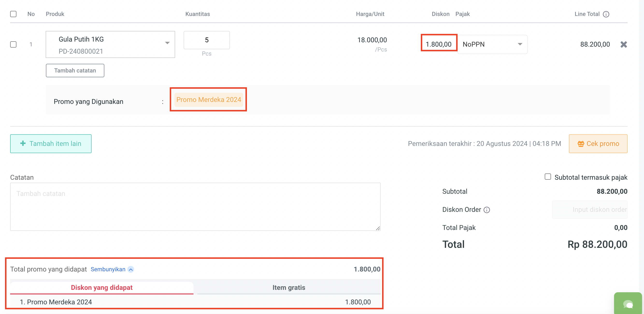644x314 pixels.
Task: Click the plus icon on Tambah item lain
Action: coord(23,143)
